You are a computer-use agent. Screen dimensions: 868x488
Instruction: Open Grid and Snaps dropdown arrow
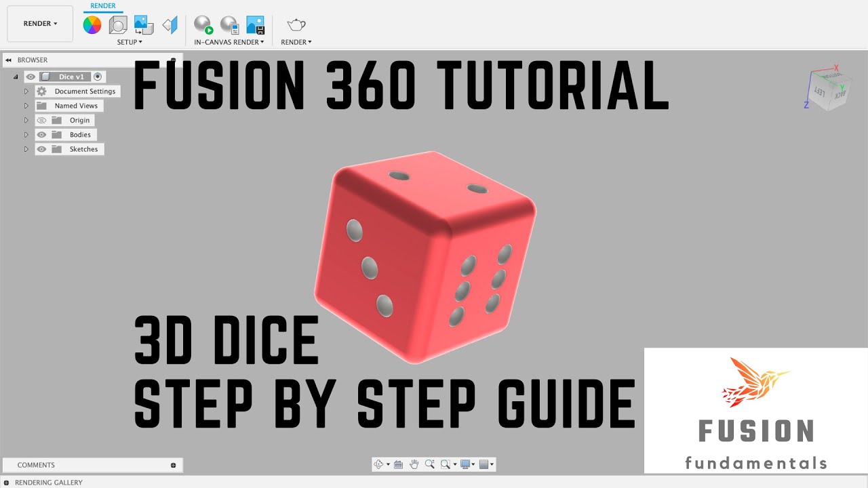click(x=492, y=465)
